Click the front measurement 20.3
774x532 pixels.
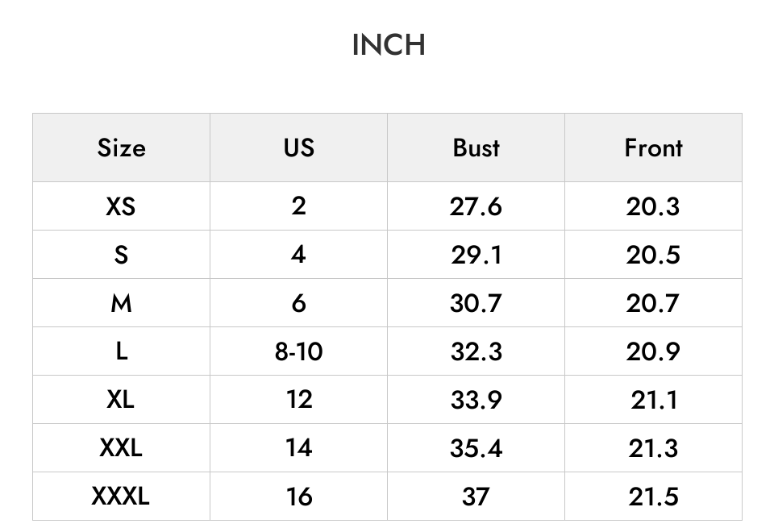[x=653, y=206]
